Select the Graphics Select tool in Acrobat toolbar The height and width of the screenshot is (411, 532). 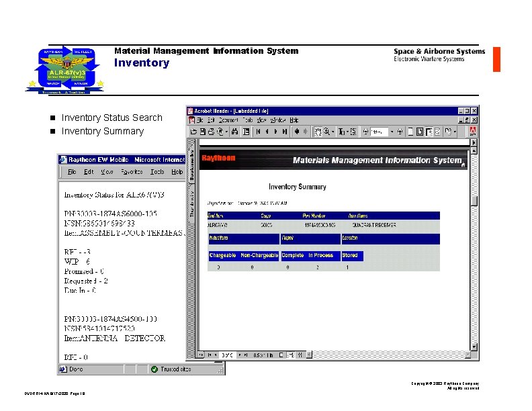tap(353, 132)
